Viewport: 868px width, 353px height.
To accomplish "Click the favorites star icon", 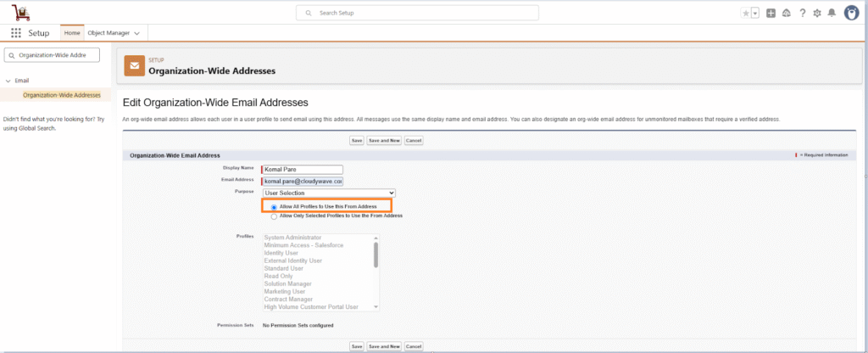I will 745,13.
